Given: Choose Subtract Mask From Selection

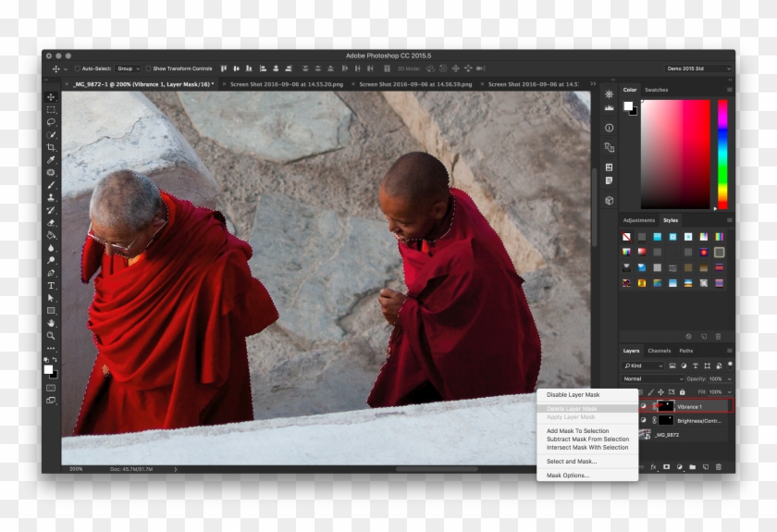Looking at the screenshot, I should point(587,439).
